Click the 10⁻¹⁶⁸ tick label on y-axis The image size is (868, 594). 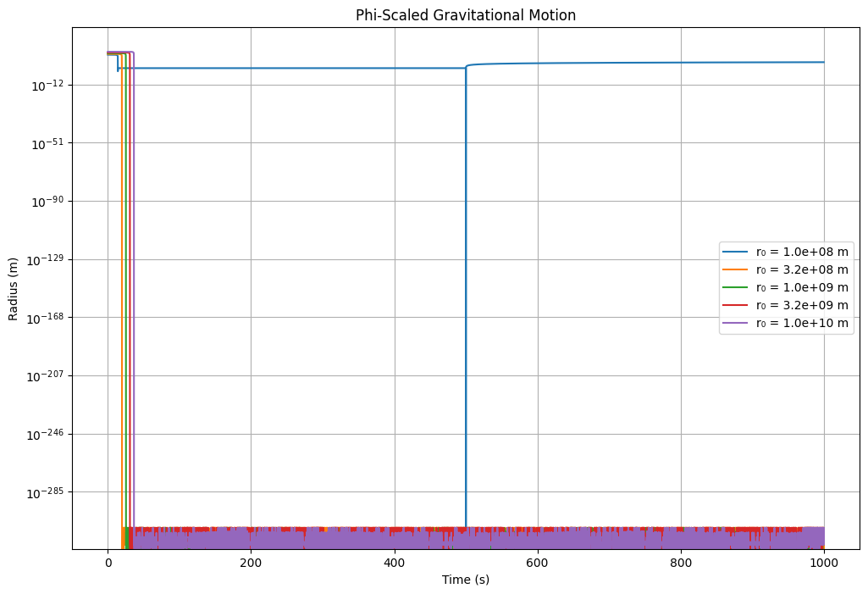[x=48, y=318]
